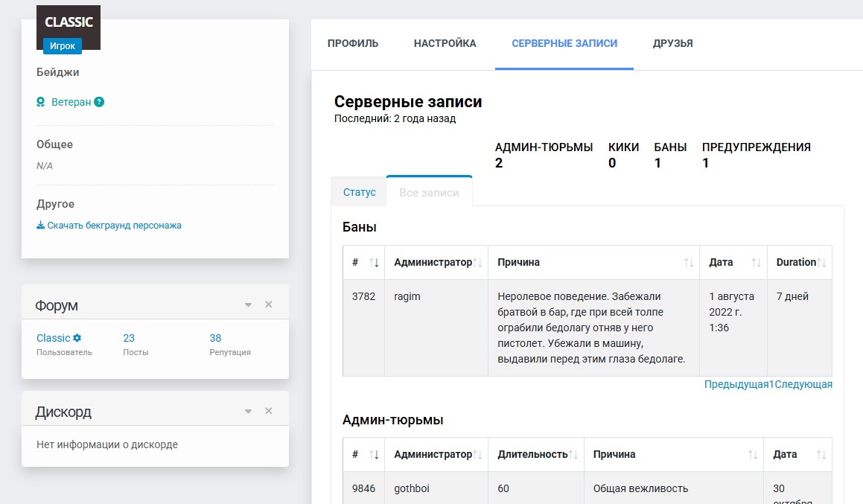The image size is (863, 504).
Task: Sort bans by Администратор column
Action: tap(478, 263)
